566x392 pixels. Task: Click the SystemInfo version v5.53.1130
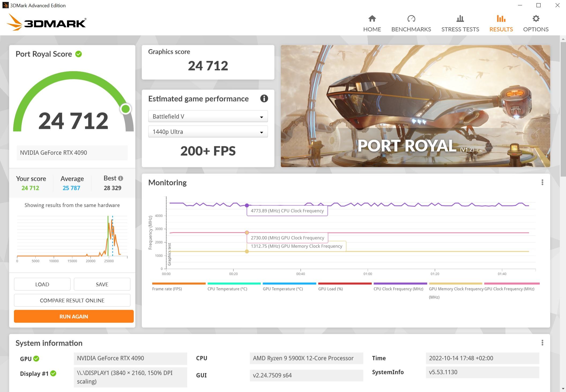(x=482, y=372)
